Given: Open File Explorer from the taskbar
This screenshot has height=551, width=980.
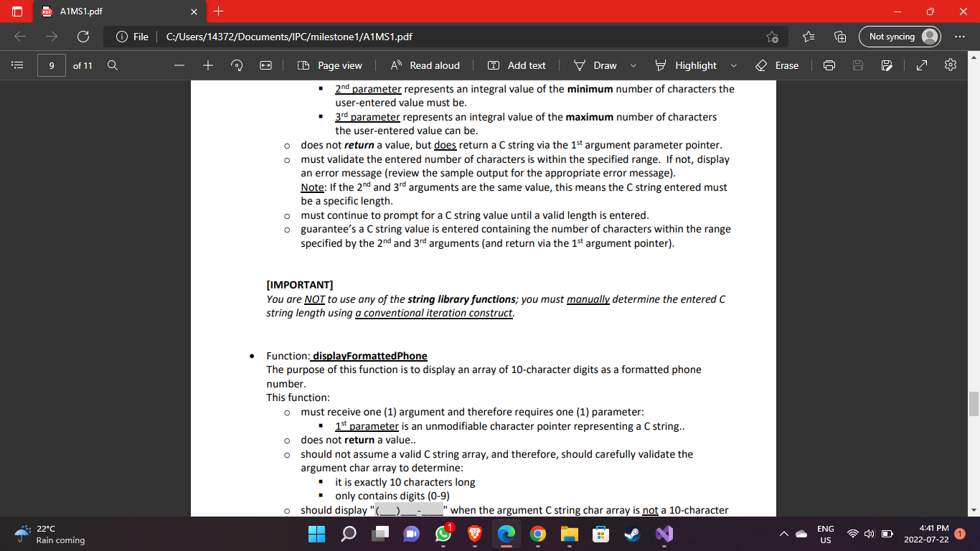Looking at the screenshot, I should [570, 534].
